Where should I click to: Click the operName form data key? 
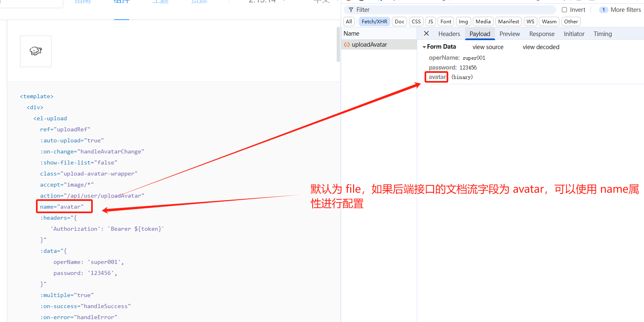coord(444,58)
